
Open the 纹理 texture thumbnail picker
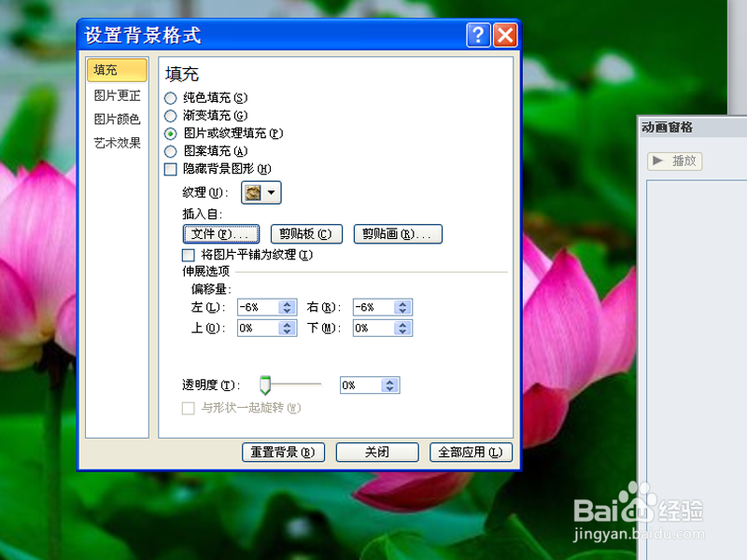[x=261, y=192]
